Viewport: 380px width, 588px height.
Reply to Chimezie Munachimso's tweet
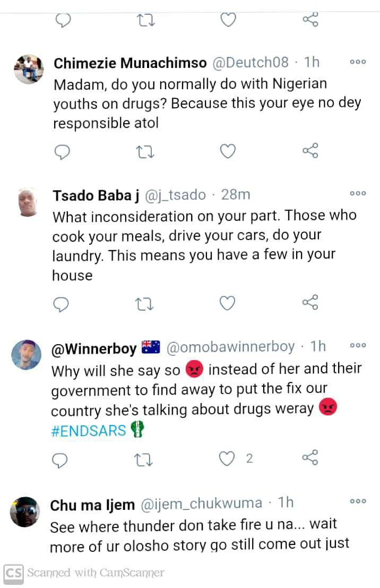(63, 152)
